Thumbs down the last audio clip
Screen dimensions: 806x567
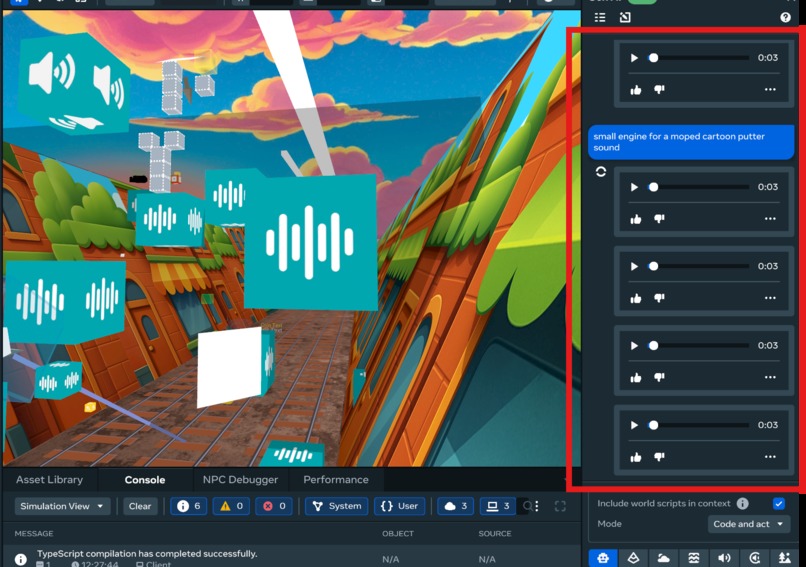[x=660, y=457]
